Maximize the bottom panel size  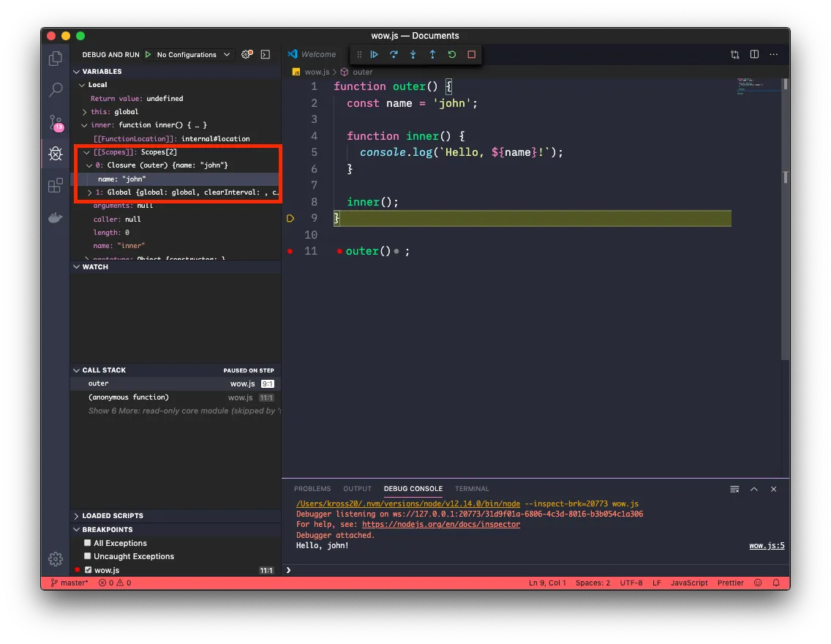click(754, 490)
